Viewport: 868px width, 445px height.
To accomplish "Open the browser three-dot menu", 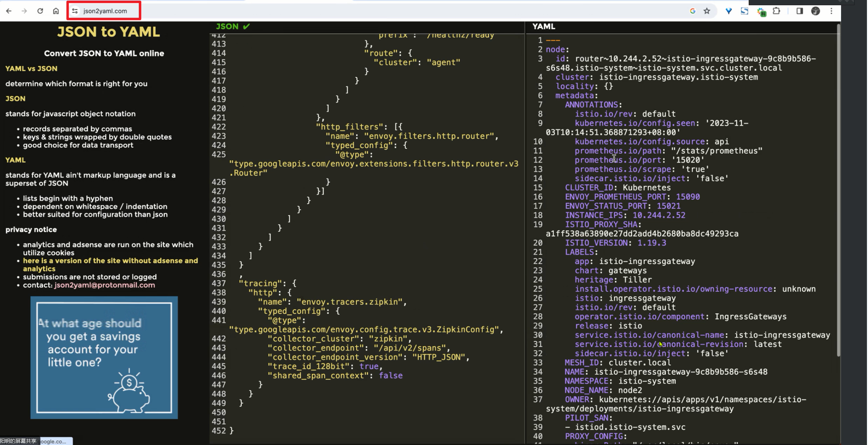I will coord(832,11).
